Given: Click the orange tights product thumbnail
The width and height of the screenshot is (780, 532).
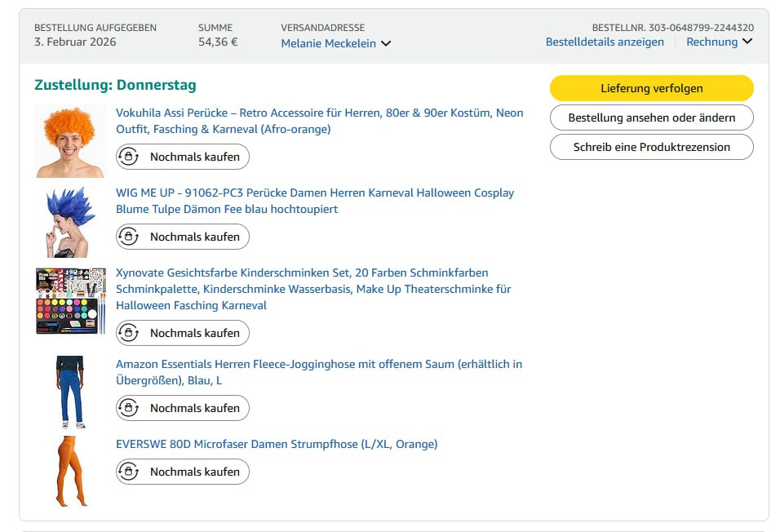Looking at the screenshot, I should click(69, 471).
